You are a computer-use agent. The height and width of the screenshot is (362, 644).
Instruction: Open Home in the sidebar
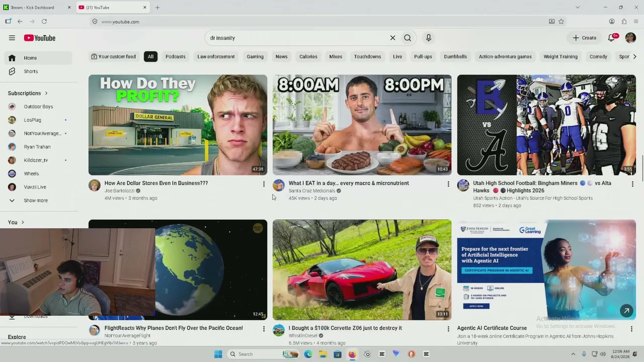(x=38, y=58)
